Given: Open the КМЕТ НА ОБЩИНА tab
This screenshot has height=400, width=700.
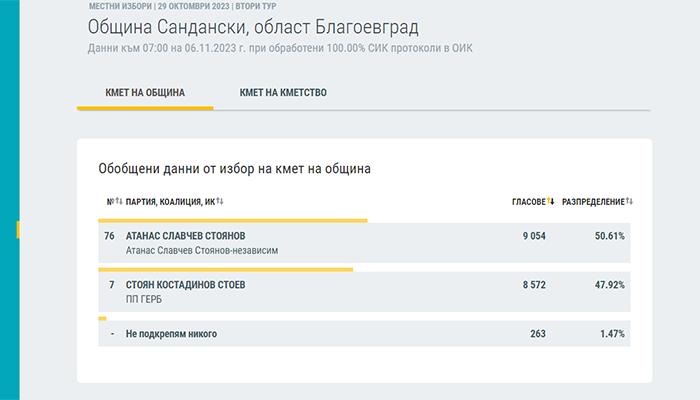Looking at the screenshot, I should pyautogui.click(x=145, y=93).
